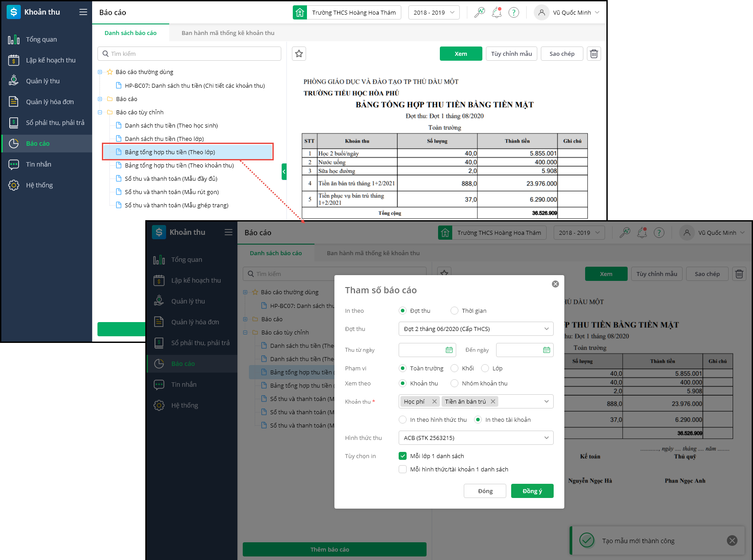This screenshot has height=560, width=753.
Task: Switch to Ban hành mã thống kê khoản thu tab
Action: (x=228, y=33)
